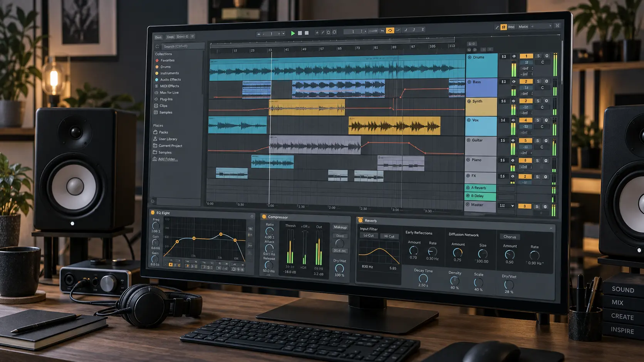Fold the Vox track with its circle button
The height and width of the screenshot is (362, 644).
pyautogui.click(x=469, y=120)
